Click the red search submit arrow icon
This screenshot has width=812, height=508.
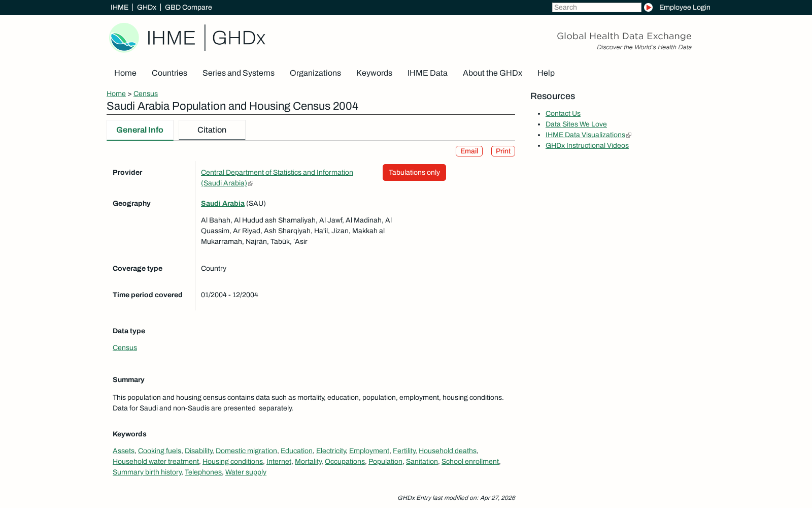coord(648,7)
